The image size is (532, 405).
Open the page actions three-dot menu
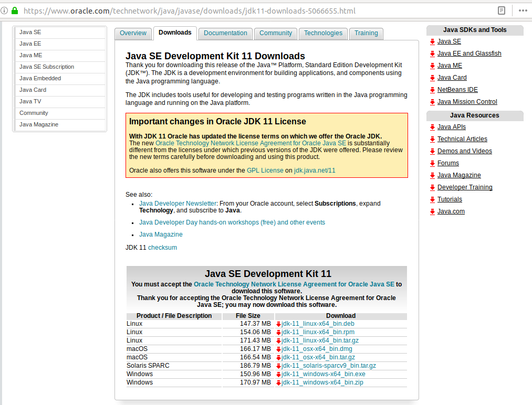tap(523, 10)
